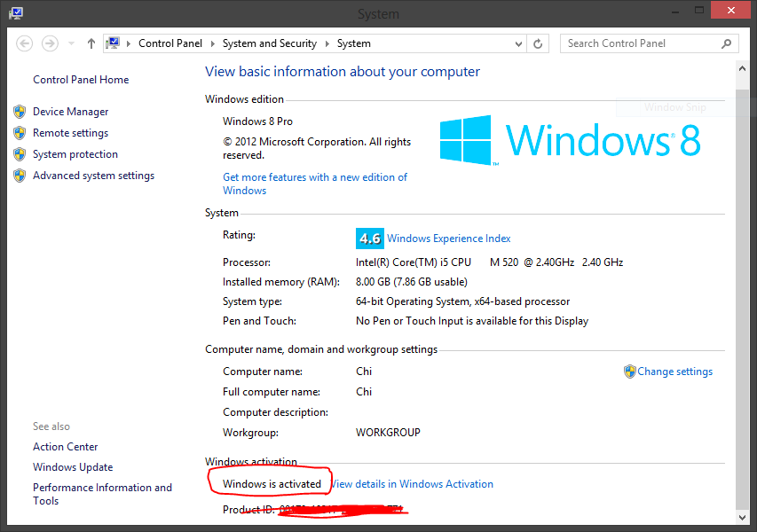
Task: Click the 'WORKGROUP' value
Action: [388, 432]
